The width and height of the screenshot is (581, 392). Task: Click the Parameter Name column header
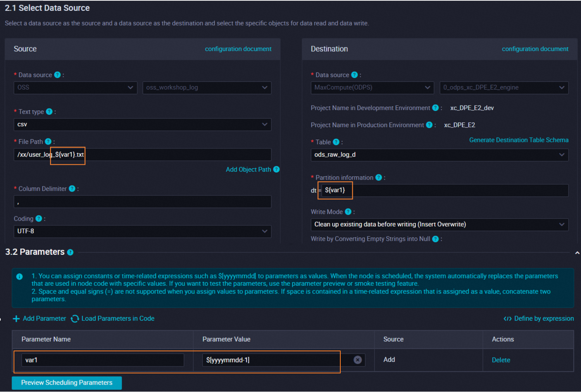46,339
